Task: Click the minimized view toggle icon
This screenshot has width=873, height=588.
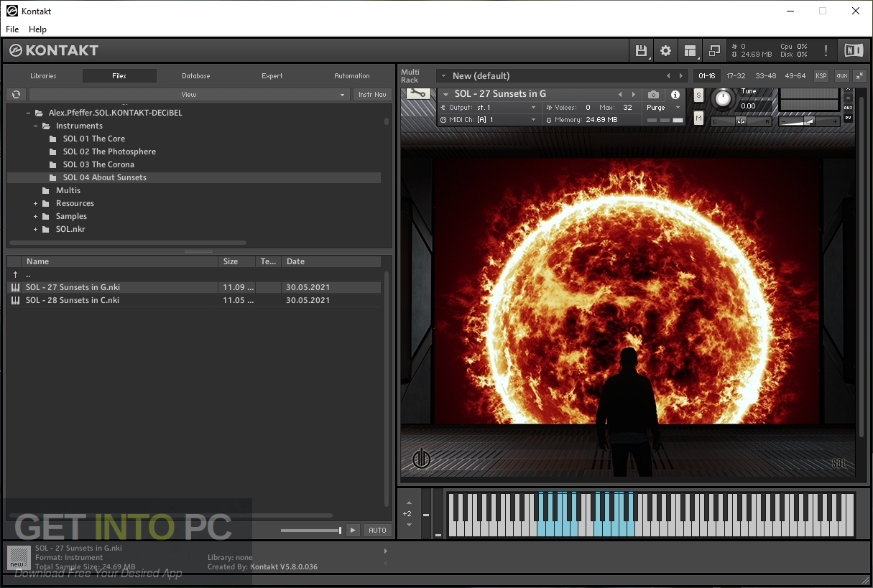Action: click(714, 50)
